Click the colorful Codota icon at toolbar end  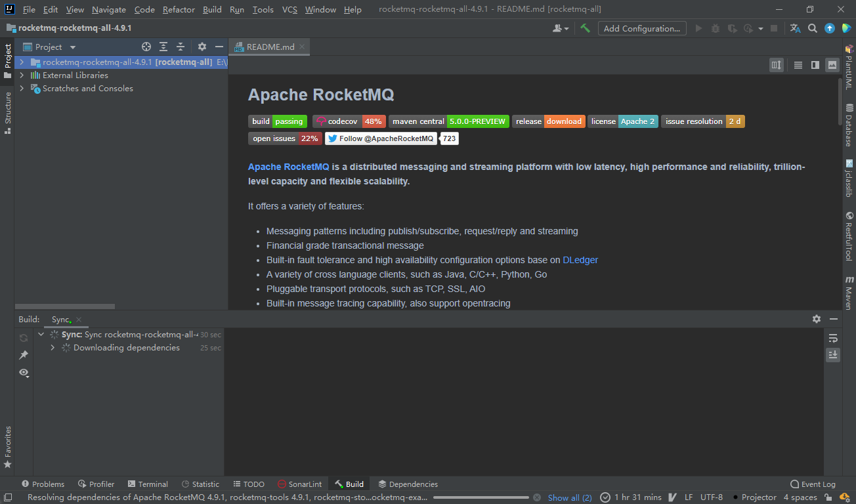pos(846,28)
